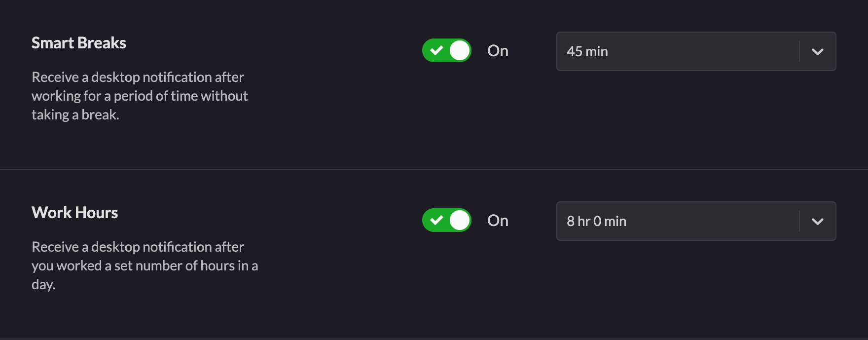Click the chevron arrow beside 45 min
Viewport: 868px width, 340px height.
point(817,52)
